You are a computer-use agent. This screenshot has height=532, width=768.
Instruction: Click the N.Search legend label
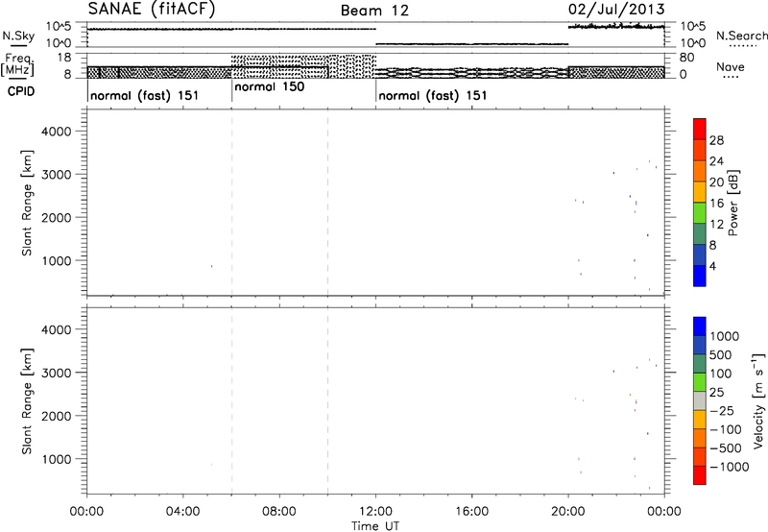pyautogui.click(x=741, y=36)
